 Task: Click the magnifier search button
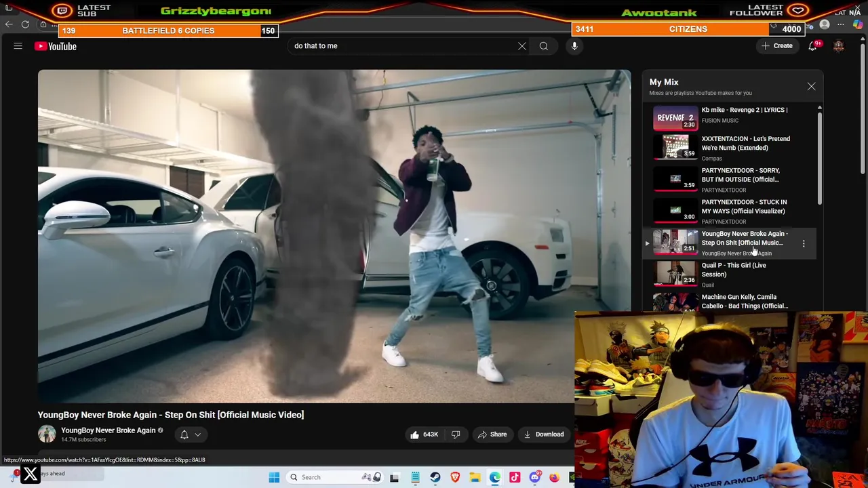coord(544,46)
